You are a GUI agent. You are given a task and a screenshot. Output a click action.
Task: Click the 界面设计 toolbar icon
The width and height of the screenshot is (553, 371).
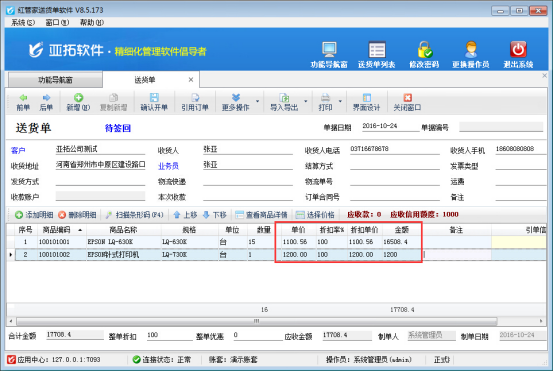pos(367,98)
